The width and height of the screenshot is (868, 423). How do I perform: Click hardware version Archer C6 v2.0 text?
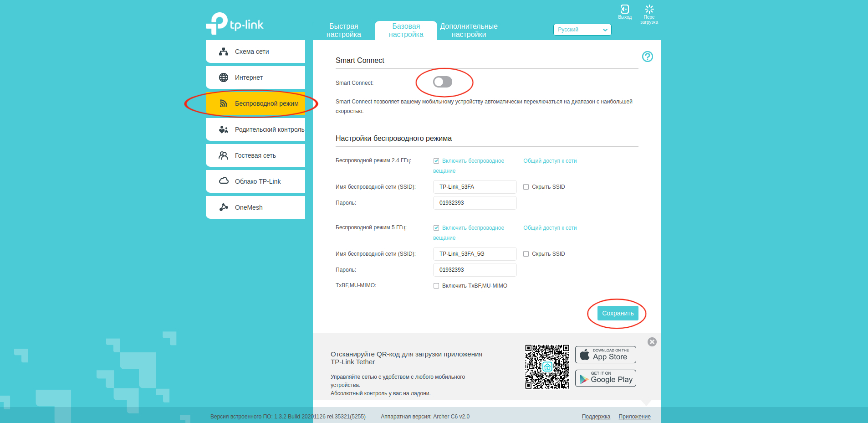point(425,417)
